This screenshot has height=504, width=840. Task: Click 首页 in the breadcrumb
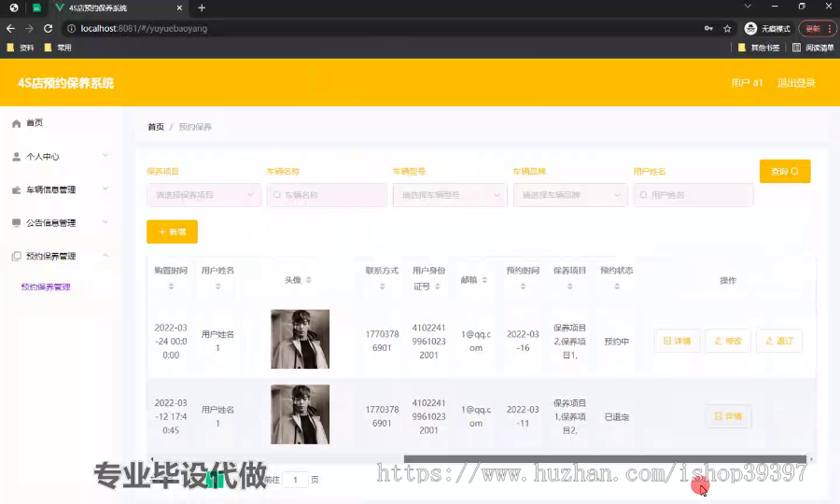coord(156,127)
